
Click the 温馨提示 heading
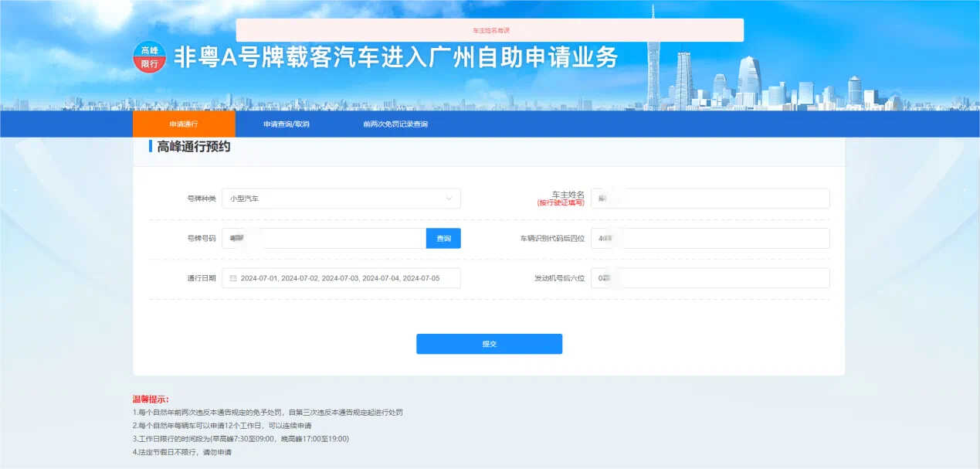click(151, 399)
